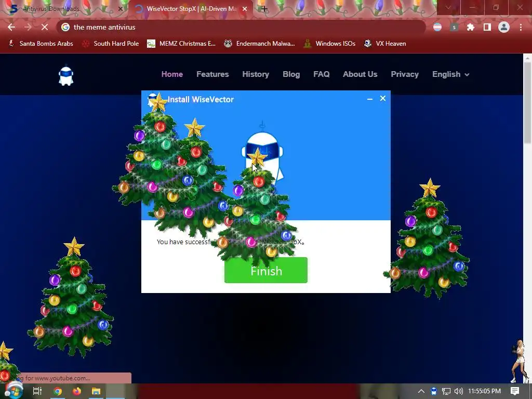The image size is (532, 399).
Task: Click the page vertical scrollbar thumb
Action: [x=527, y=102]
